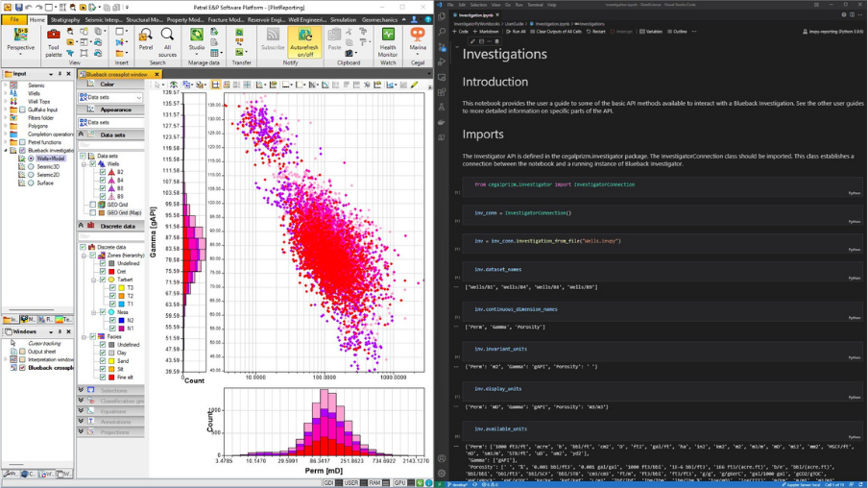Image resolution: width=868 pixels, height=488 pixels.
Task: Uncheck the Sand facies checkbox
Action: coord(103,360)
